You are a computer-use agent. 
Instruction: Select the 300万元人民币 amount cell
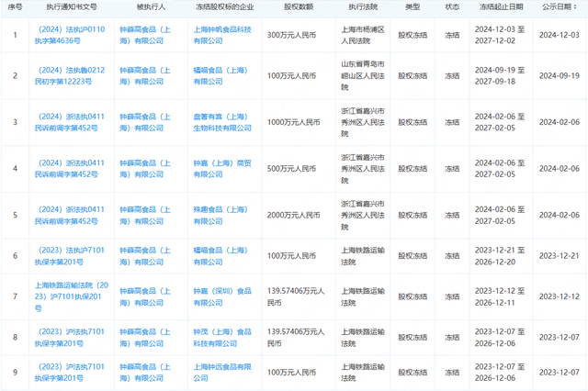click(291, 35)
